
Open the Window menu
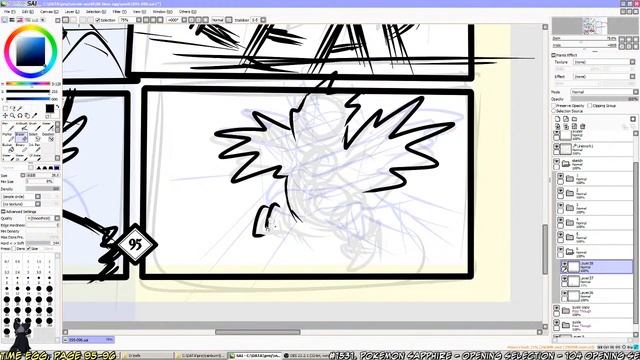(x=162, y=12)
